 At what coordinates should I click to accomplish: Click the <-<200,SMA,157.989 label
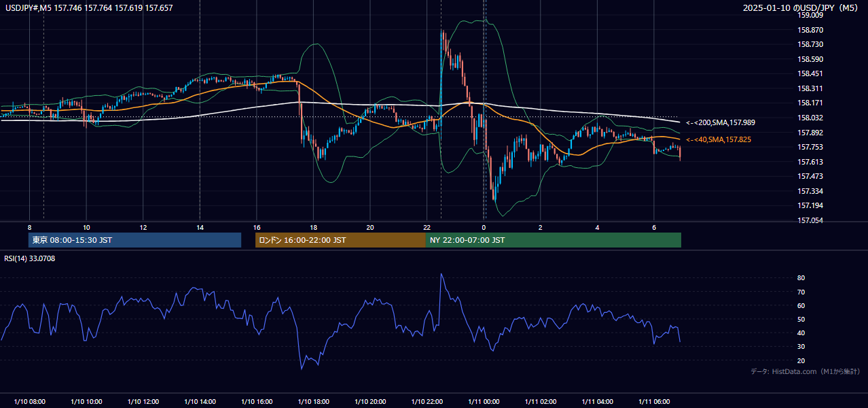pos(720,122)
